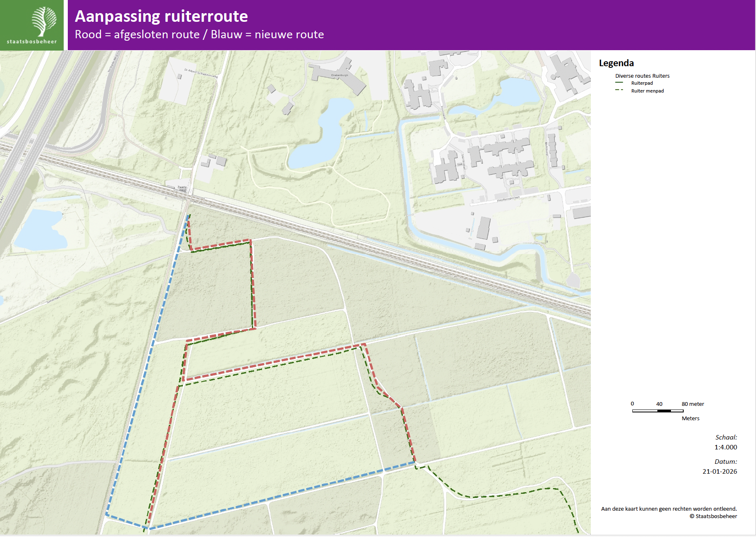
Task: Click the date 21-01-2026
Action: click(x=719, y=471)
